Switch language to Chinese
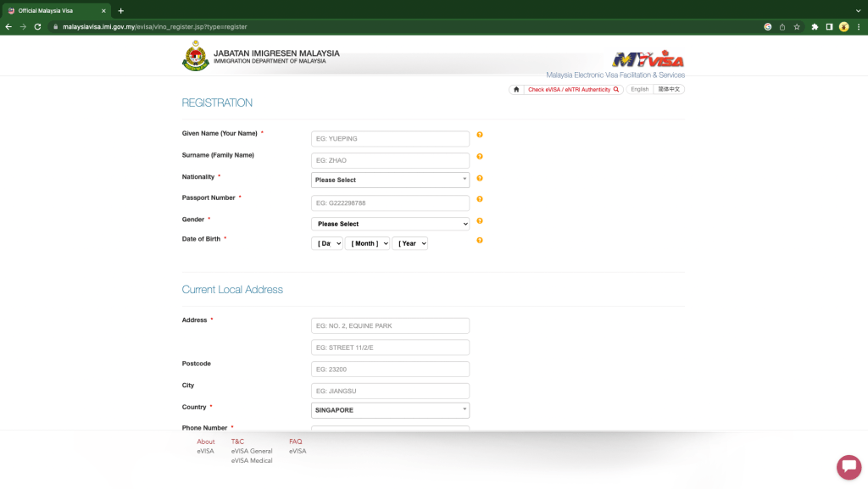Screen dimensions: 868x489 [669, 90]
